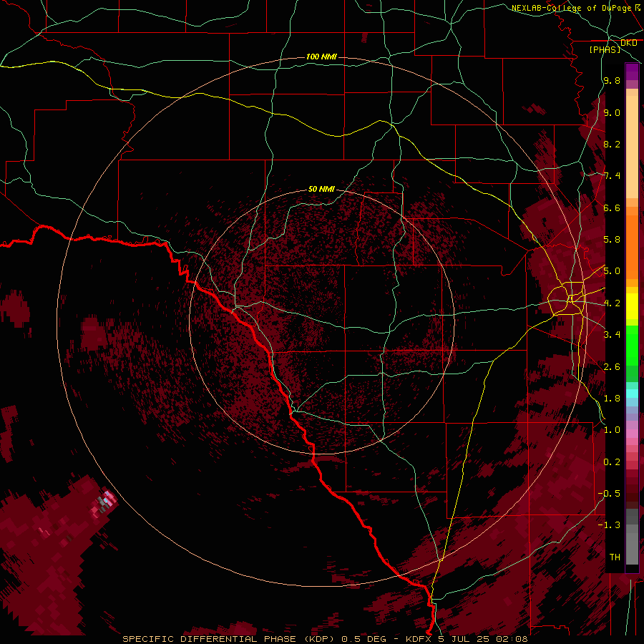Click the pink segment of the color bar

click(x=632, y=434)
